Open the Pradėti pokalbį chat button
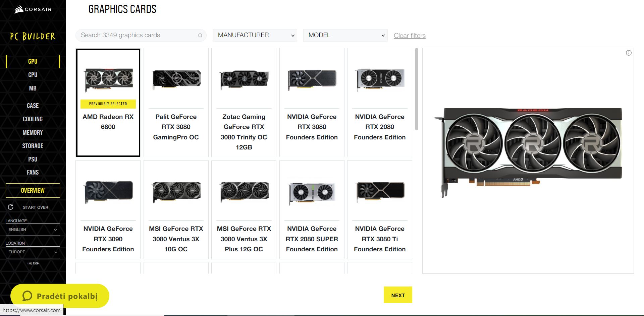 (x=60, y=296)
